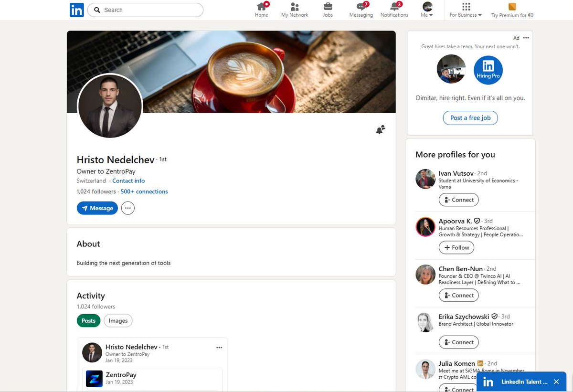Click Try Premium for €0 link
This screenshot has width=573, height=392.
click(x=512, y=15)
